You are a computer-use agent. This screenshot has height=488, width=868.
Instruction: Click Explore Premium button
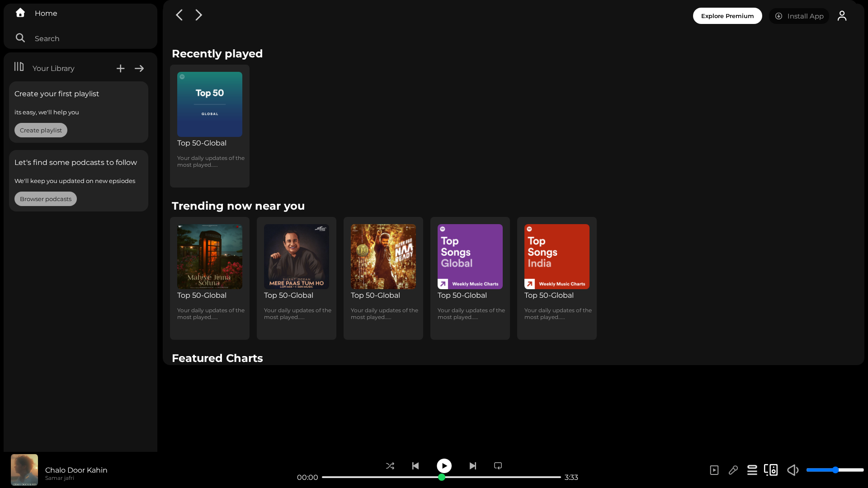pos(727,16)
